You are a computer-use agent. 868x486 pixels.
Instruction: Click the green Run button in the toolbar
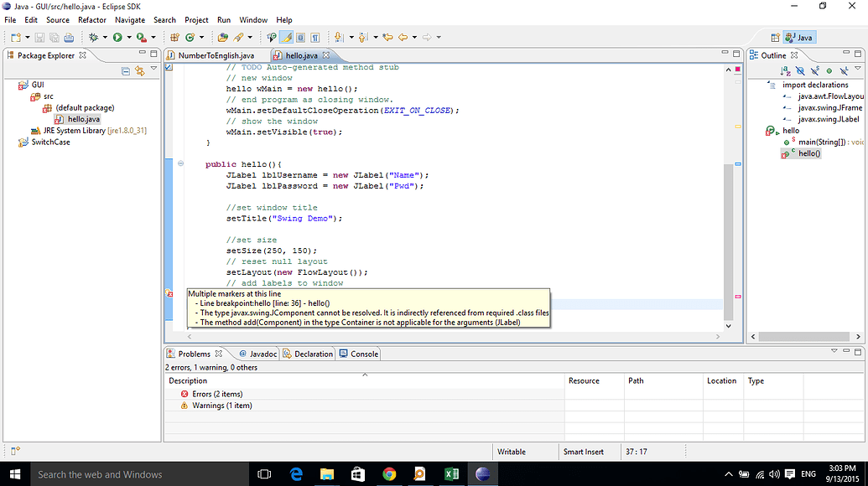[x=117, y=37]
